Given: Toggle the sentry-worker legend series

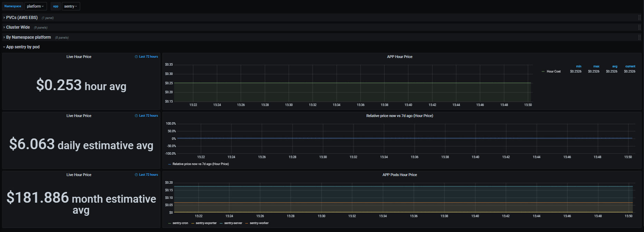Looking at the screenshot, I should pyautogui.click(x=259, y=223).
